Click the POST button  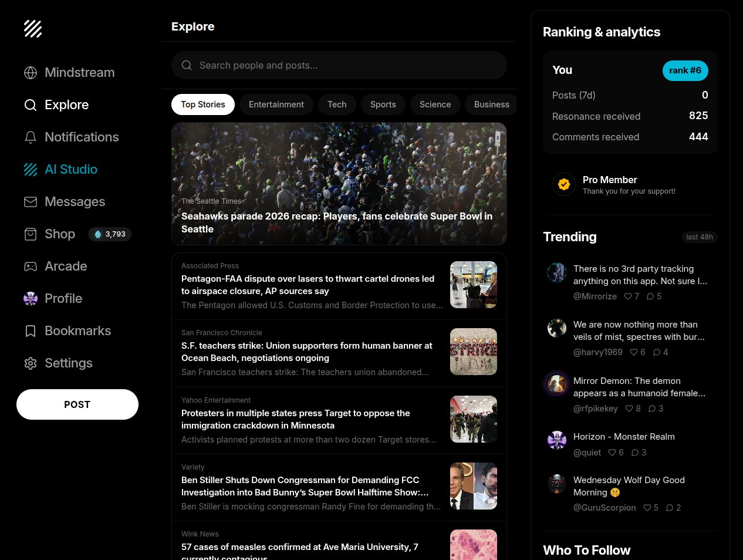77,404
